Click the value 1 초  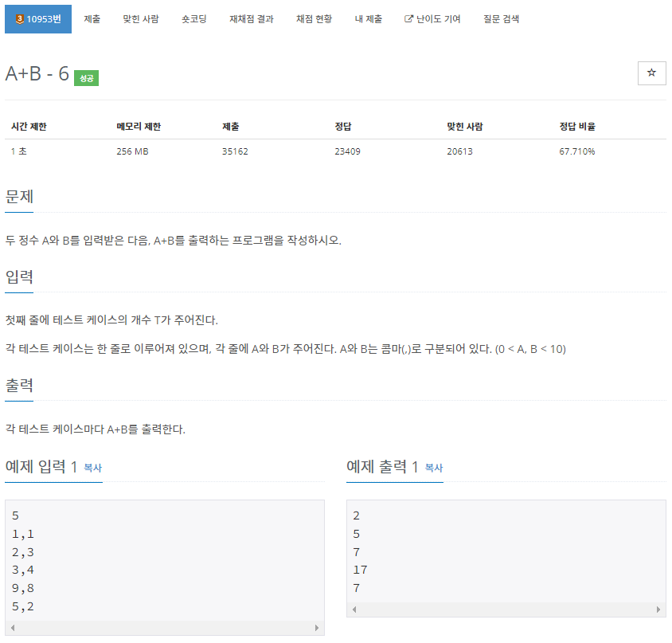[19, 151]
